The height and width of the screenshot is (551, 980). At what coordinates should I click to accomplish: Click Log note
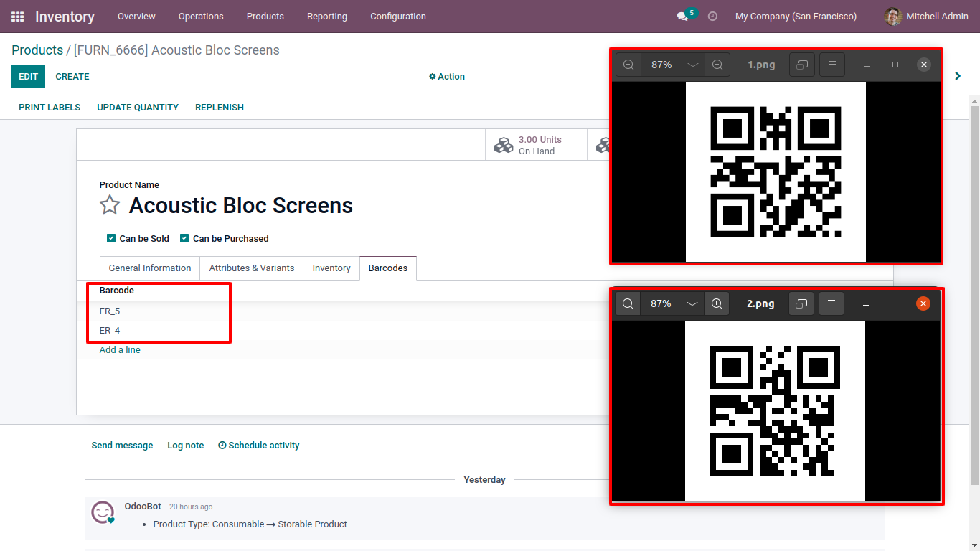tap(186, 446)
